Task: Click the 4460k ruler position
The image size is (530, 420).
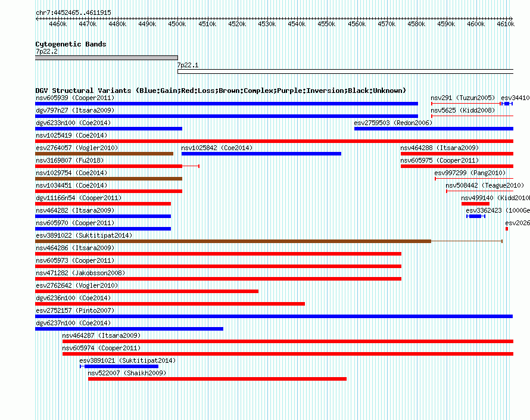Action: coord(58,24)
